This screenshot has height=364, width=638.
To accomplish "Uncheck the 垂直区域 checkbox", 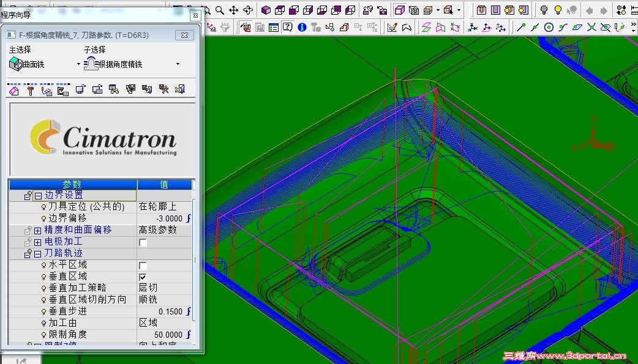I will (x=143, y=277).
